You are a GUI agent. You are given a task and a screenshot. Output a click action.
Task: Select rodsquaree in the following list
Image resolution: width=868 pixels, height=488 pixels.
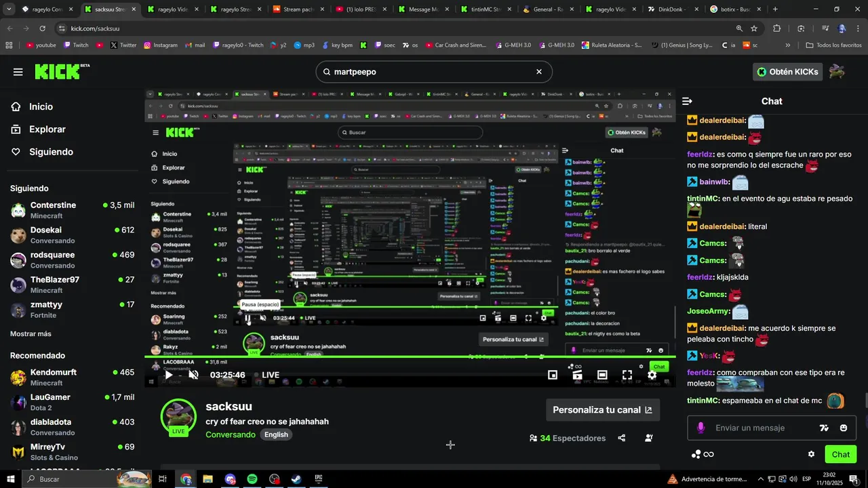click(x=73, y=260)
